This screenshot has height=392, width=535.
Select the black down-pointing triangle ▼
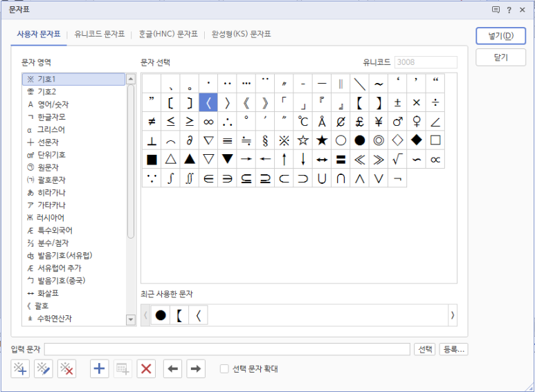point(227,159)
